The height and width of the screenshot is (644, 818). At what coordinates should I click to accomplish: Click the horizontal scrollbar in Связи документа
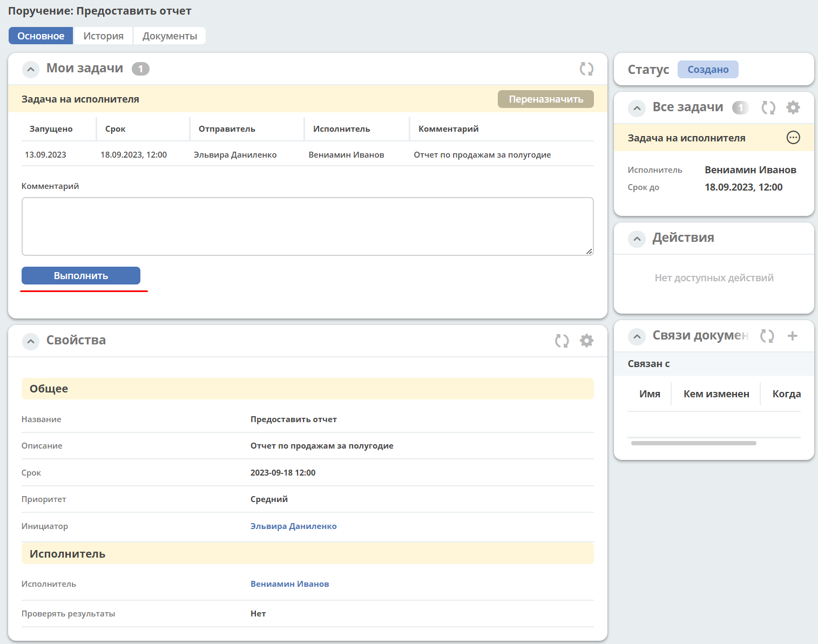(x=693, y=443)
